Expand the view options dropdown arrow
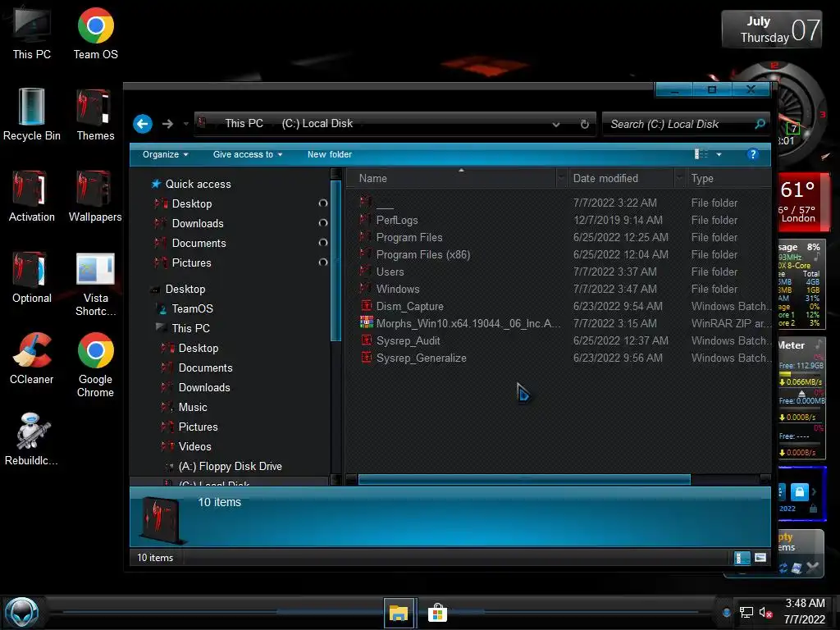Viewport: 840px width, 630px height. (719, 154)
